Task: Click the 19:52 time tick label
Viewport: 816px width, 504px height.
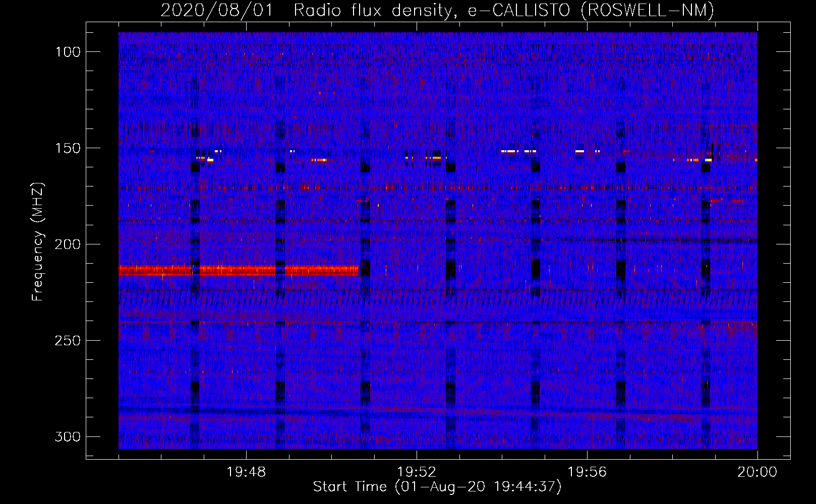Action: click(x=417, y=472)
